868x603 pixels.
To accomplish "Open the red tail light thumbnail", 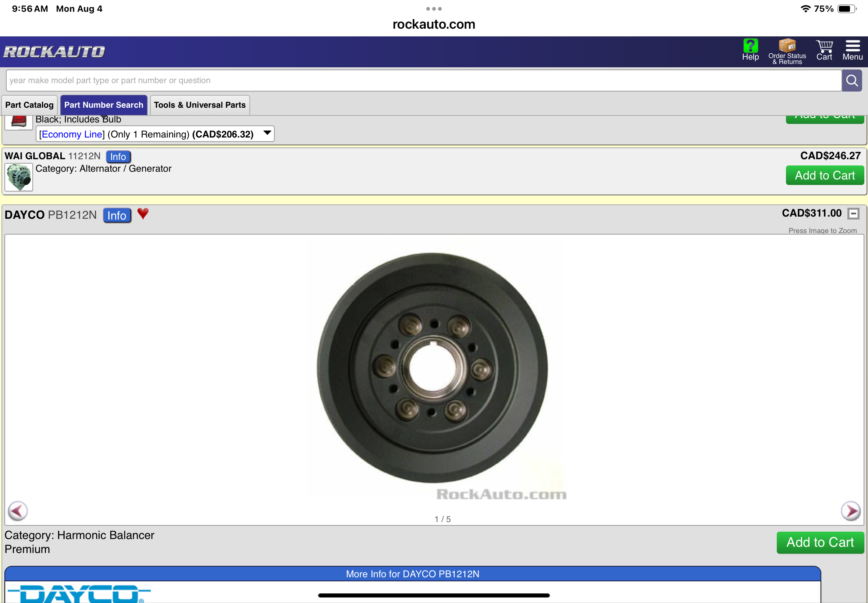I will click(19, 122).
